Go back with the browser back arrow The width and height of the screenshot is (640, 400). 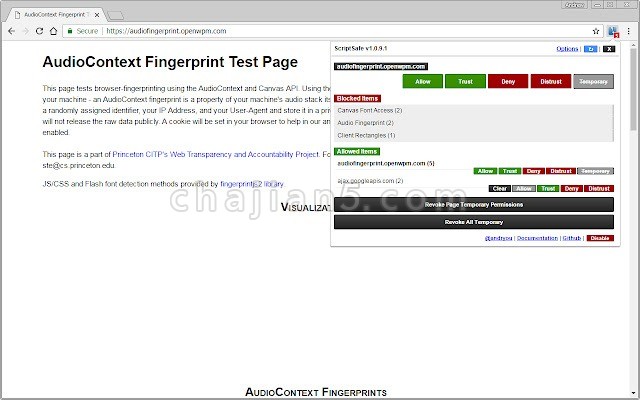(x=11, y=31)
